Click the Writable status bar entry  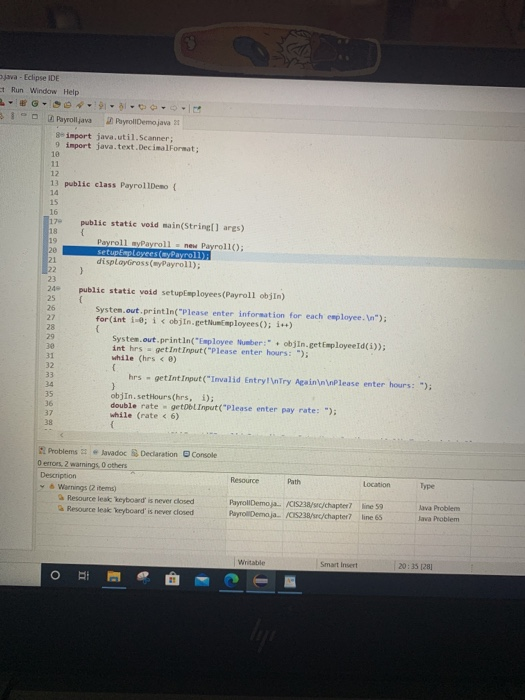[251, 562]
